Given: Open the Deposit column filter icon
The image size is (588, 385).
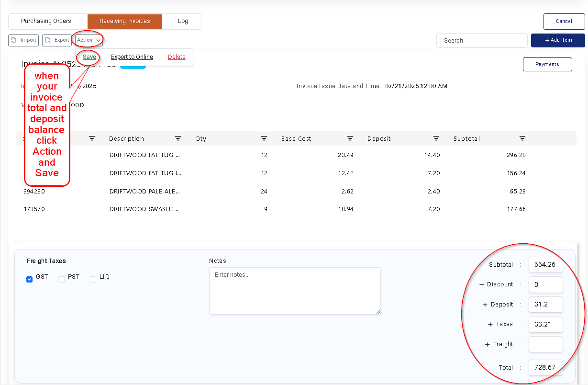Looking at the screenshot, I should (436, 138).
